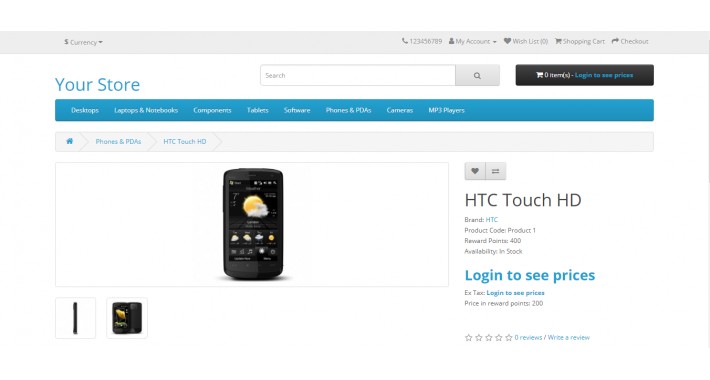
Task: Select the side-view phone thumbnail
Action: 76,318
